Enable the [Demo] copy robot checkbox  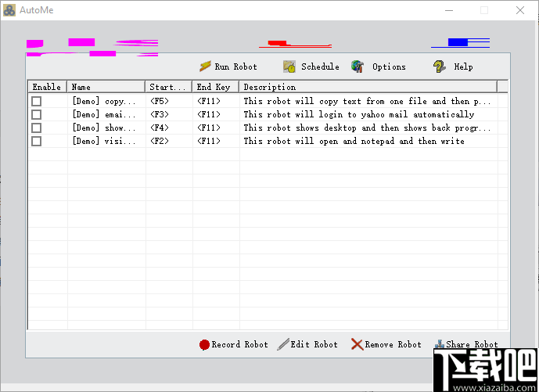pos(37,101)
